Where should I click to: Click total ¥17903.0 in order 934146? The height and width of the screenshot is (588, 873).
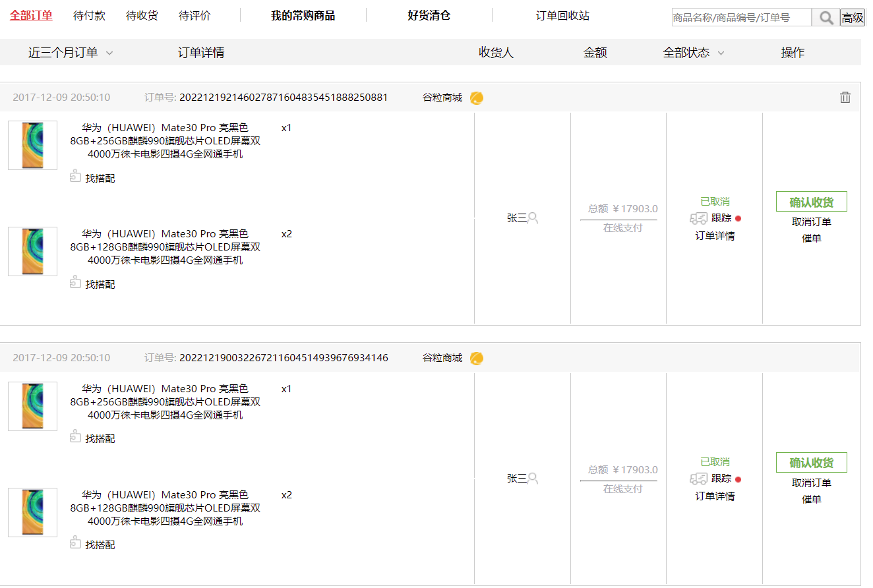(623, 470)
